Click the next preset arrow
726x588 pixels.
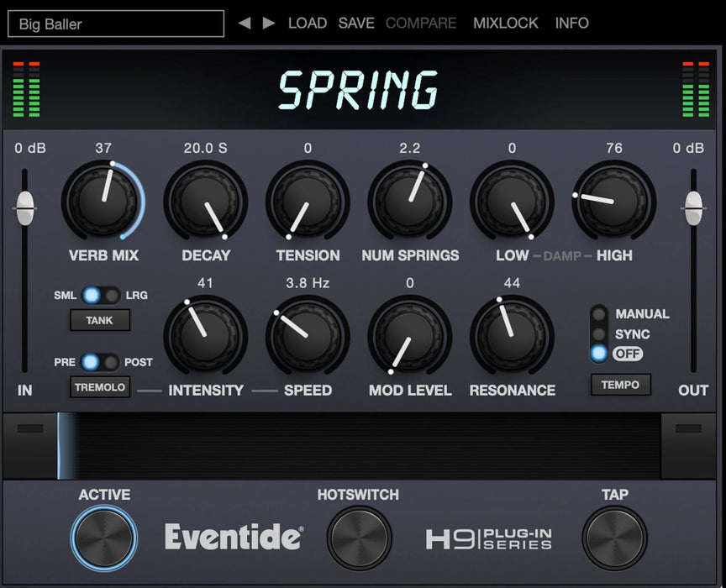[x=269, y=23]
